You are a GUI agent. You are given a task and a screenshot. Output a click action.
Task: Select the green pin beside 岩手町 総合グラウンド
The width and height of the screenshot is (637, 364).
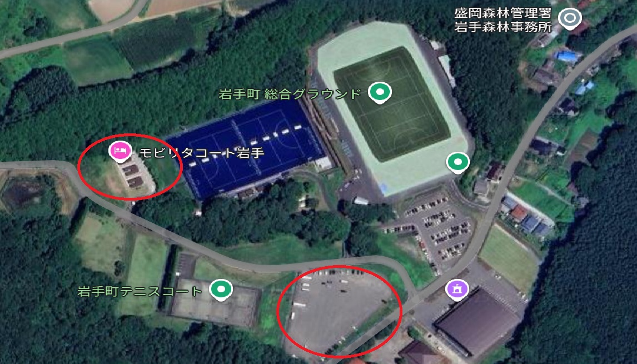[x=380, y=93]
